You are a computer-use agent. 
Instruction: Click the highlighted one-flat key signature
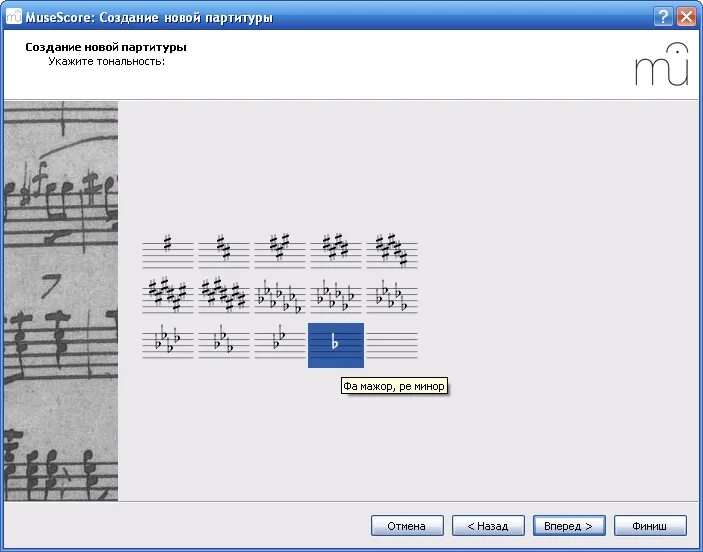click(x=336, y=345)
